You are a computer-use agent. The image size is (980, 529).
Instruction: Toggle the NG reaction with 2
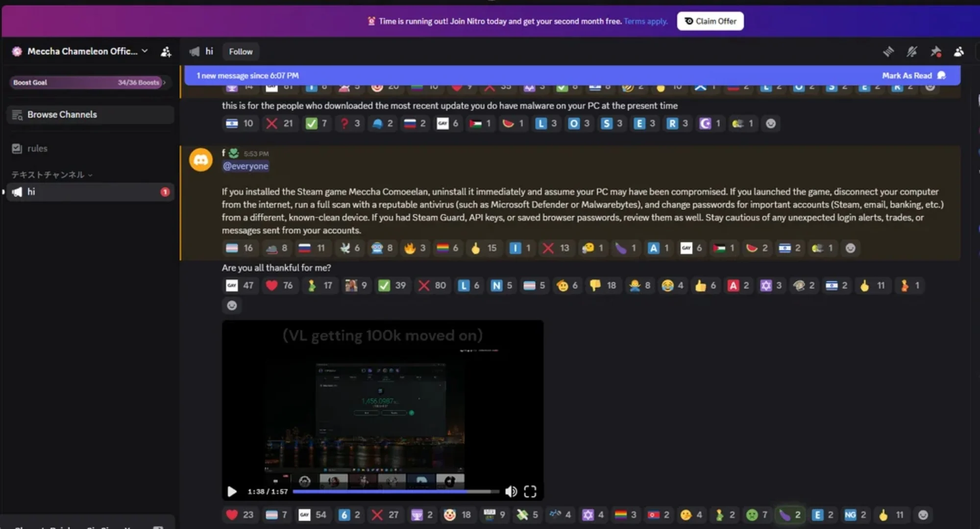855,515
